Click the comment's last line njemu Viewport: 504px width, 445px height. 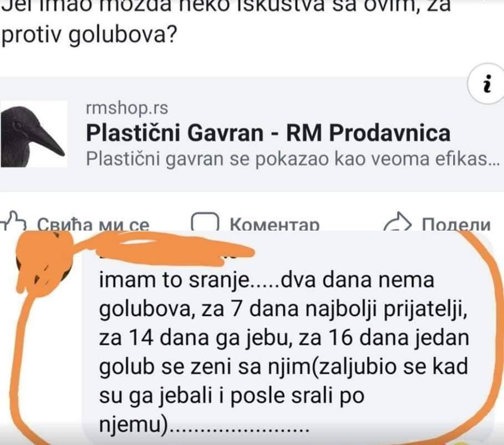click(204, 424)
